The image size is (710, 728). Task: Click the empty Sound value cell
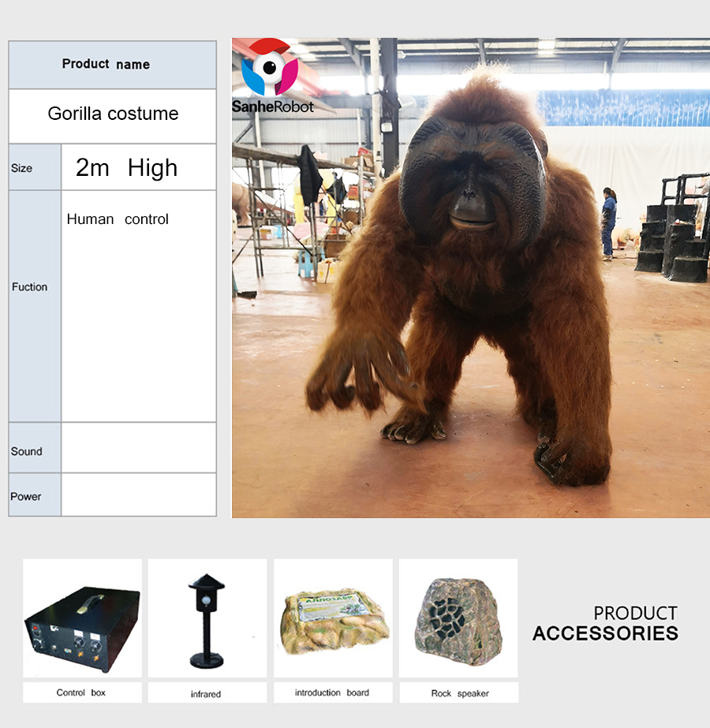click(x=138, y=448)
